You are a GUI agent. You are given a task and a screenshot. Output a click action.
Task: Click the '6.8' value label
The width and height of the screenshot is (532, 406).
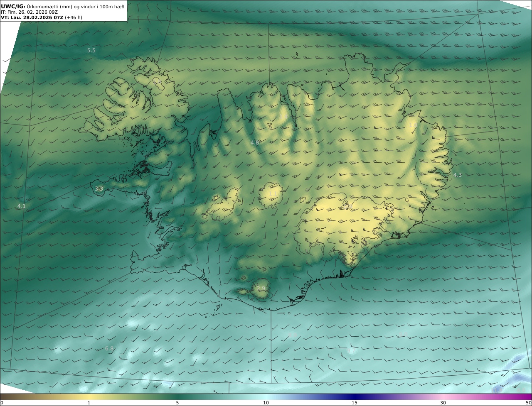click(x=109, y=349)
